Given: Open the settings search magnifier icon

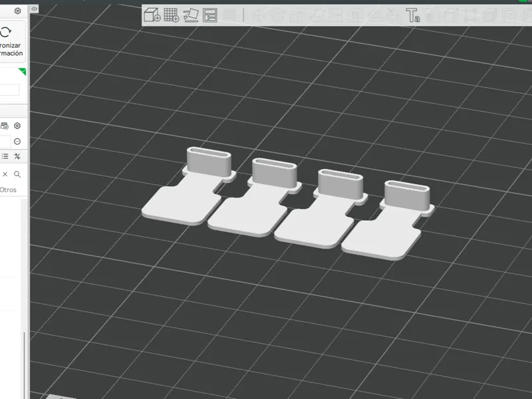Looking at the screenshot, I should [17, 174].
